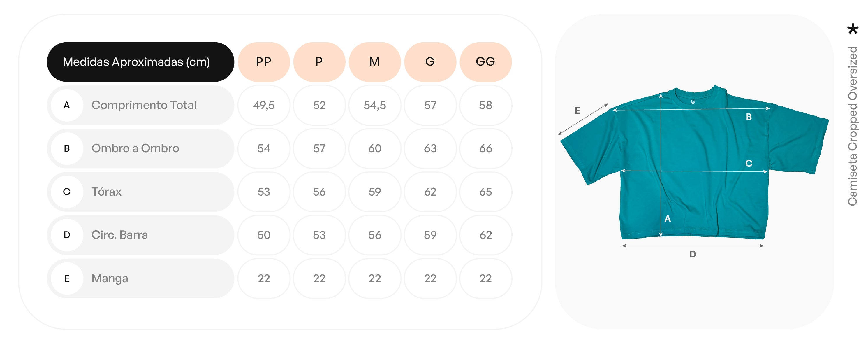
Task: Click the Camiseta Cropped Oversized vertical text
Action: pos(853,126)
